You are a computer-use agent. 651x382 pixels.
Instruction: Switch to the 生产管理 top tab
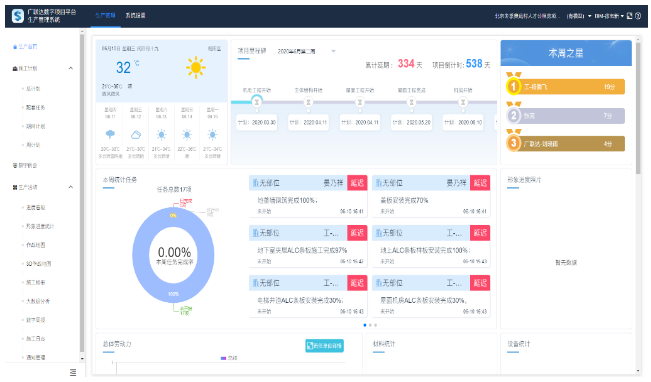(x=105, y=15)
